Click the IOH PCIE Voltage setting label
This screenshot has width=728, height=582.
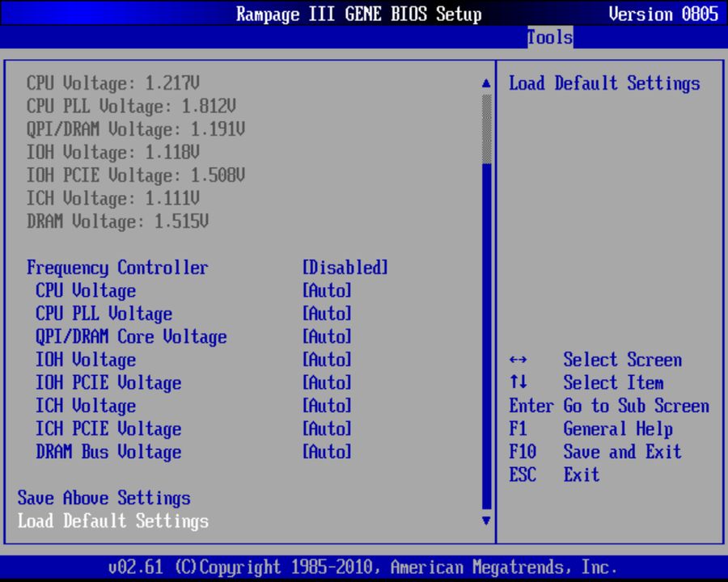pos(108,383)
